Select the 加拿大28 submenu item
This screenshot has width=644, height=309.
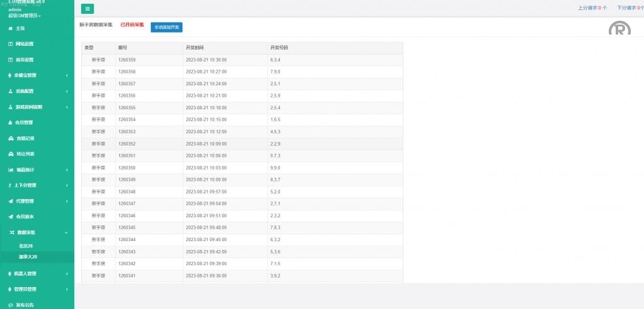point(28,257)
